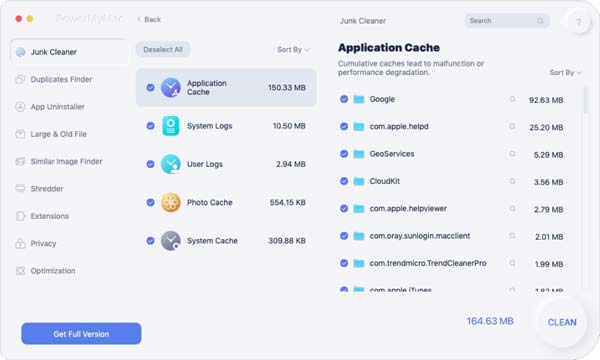Click the Application Cache category icon

pyautogui.click(x=171, y=88)
